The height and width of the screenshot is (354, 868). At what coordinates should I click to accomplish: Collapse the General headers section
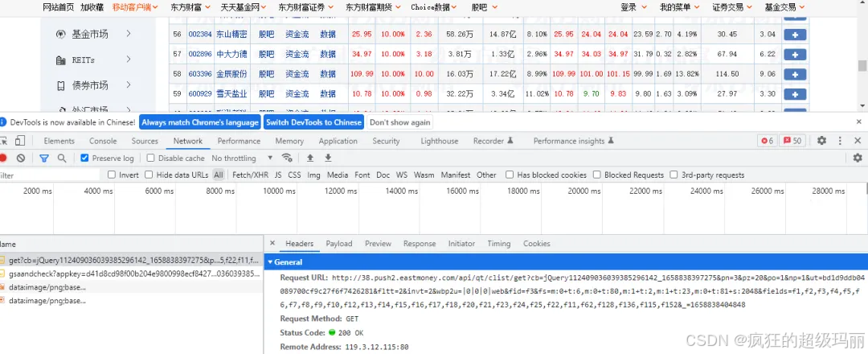point(271,262)
